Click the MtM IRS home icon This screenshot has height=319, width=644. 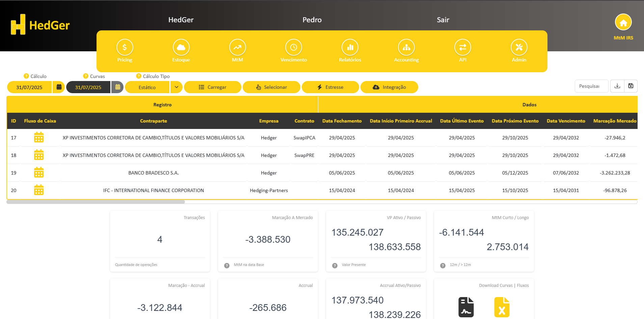tap(623, 23)
